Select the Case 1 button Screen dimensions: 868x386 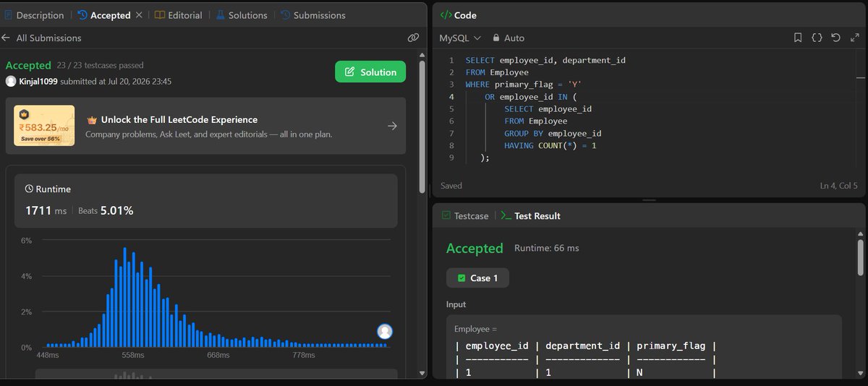pos(477,278)
